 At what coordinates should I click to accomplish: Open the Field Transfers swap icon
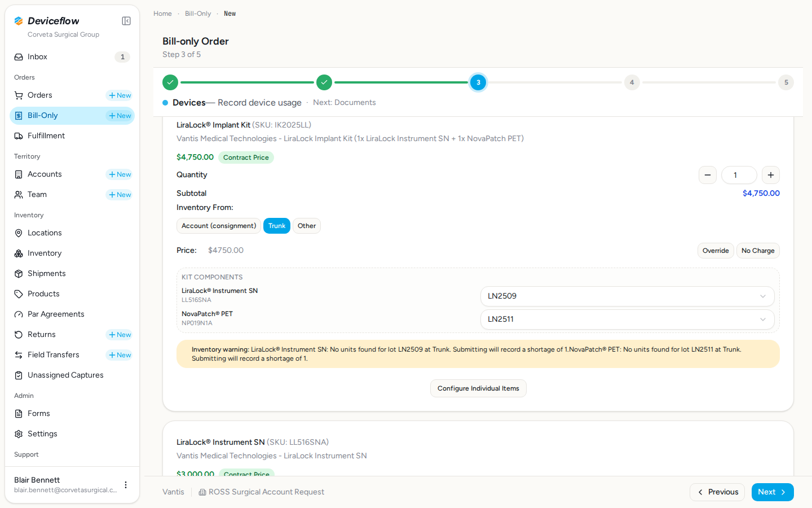click(19, 355)
